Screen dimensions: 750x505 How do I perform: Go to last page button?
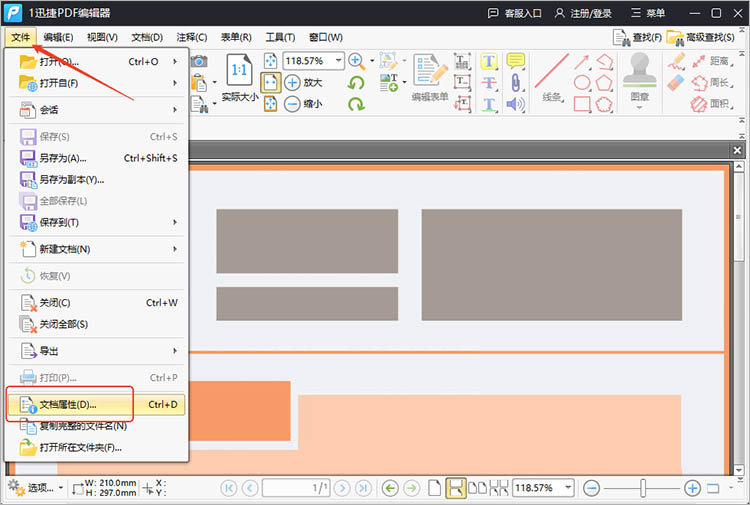pyautogui.click(x=363, y=488)
